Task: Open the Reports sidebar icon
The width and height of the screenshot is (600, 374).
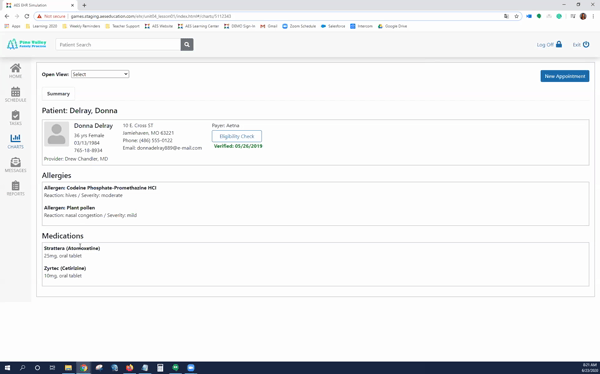Action: [15, 186]
